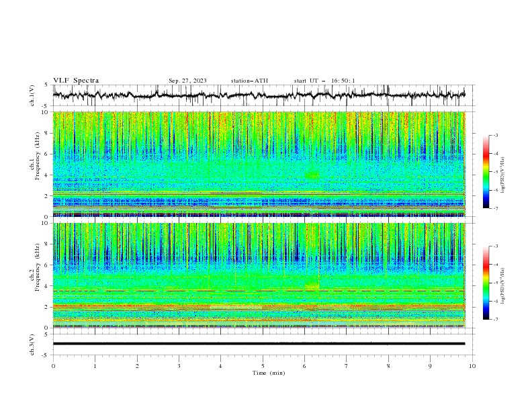Image resolution: width=532 pixels, height=411 pixels.
Task: Click the log(PSD) label beside ch.1 colorbar
Action: click(x=503, y=175)
